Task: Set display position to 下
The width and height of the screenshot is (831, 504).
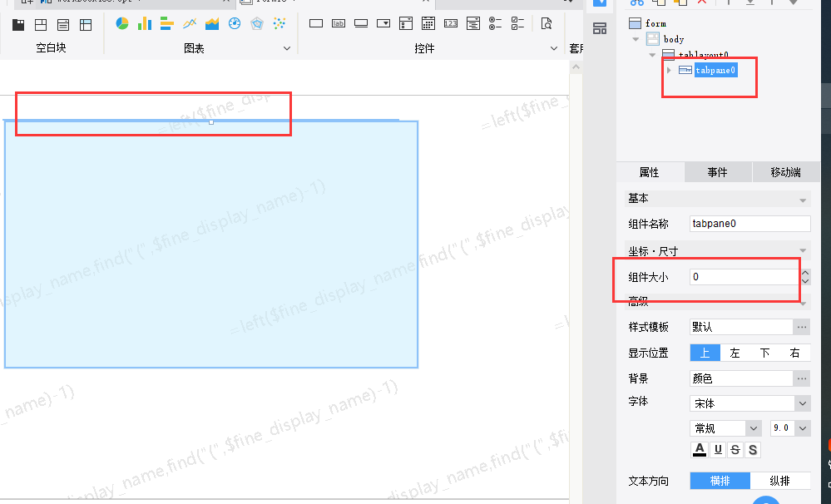Action: [764, 353]
